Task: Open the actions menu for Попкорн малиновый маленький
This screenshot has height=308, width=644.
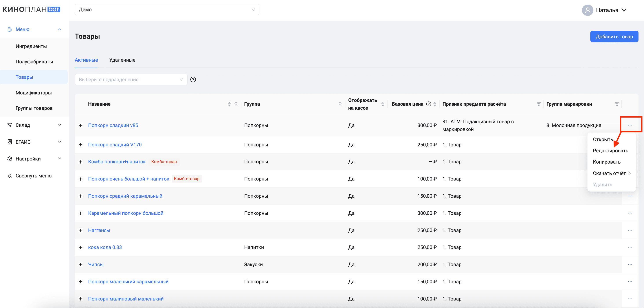Action: (630, 299)
